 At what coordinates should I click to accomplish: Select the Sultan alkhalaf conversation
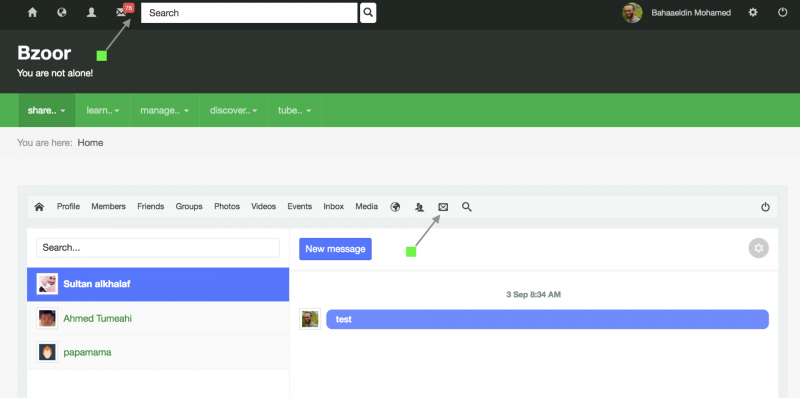[158, 284]
